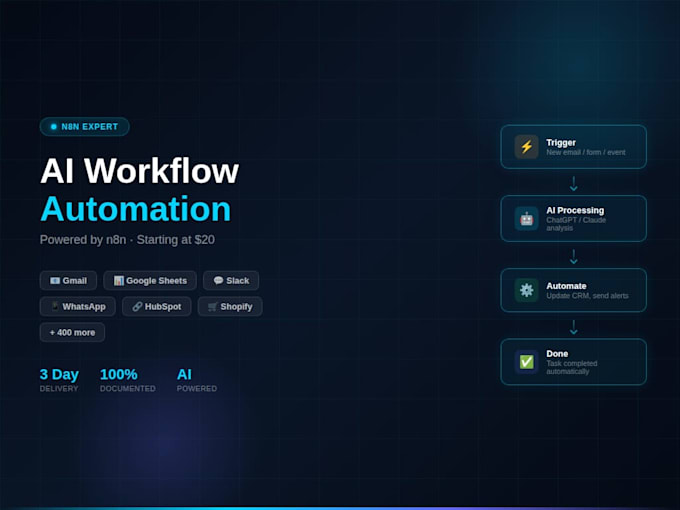Viewport: 680px width, 510px height.
Task: Click the robot AI Processing icon
Action: (526, 219)
